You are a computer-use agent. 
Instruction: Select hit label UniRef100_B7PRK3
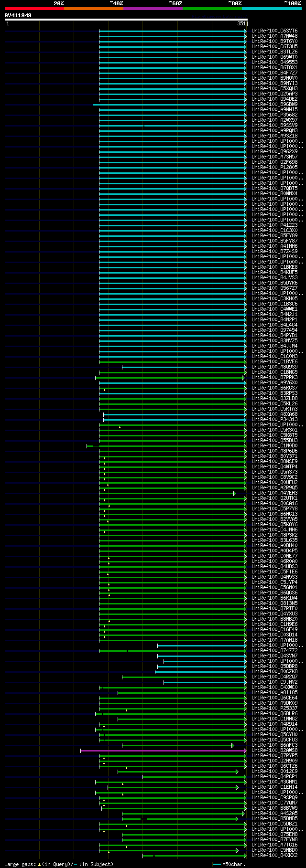[x=274, y=378]
